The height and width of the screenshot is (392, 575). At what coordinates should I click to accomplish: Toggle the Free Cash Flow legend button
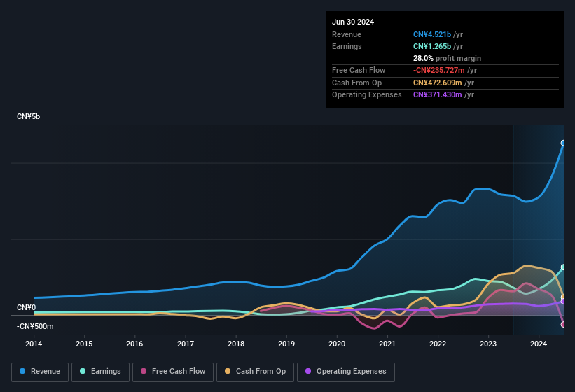tap(173, 372)
